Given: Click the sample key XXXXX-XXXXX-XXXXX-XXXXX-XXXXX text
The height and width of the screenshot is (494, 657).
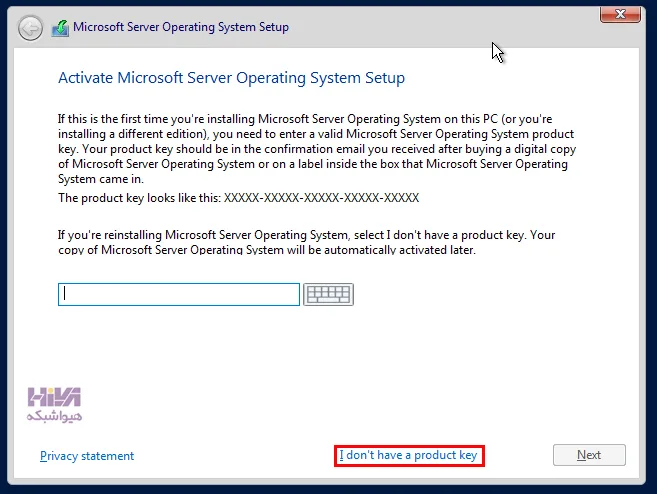Looking at the screenshot, I should tap(321, 198).
